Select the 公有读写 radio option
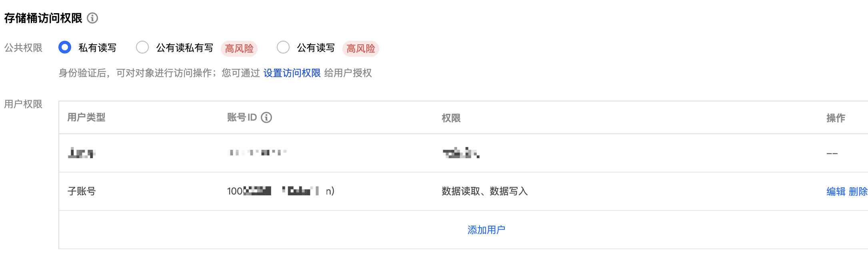868x258 pixels. pos(283,47)
